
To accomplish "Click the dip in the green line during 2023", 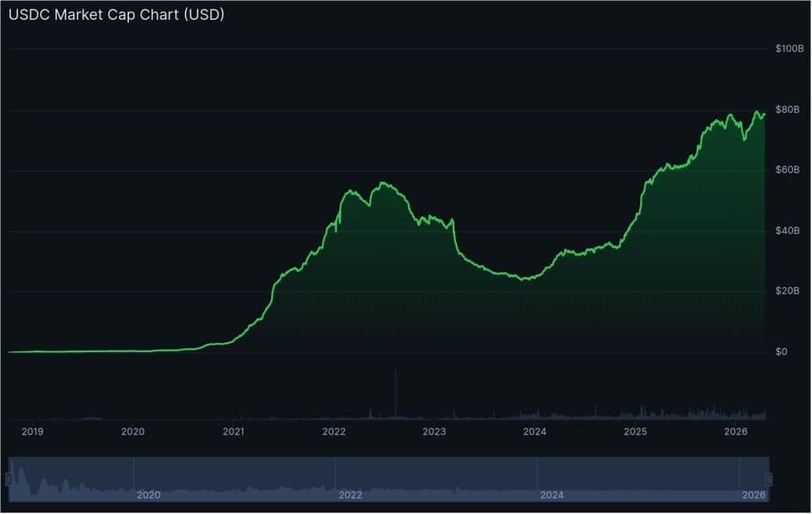I will click(523, 279).
